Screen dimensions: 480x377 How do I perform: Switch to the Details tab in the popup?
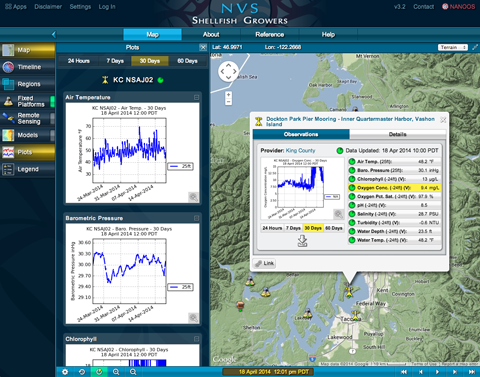(397, 134)
